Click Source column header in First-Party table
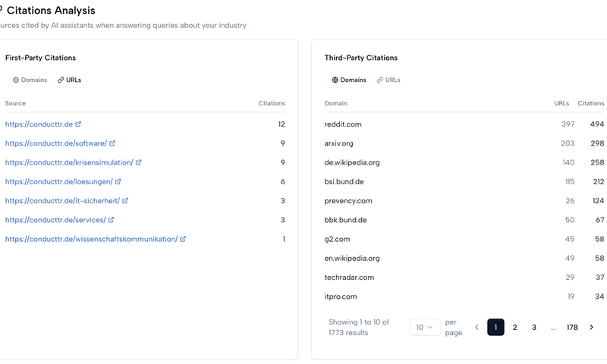This screenshot has width=607, height=364. tap(15, 103)
